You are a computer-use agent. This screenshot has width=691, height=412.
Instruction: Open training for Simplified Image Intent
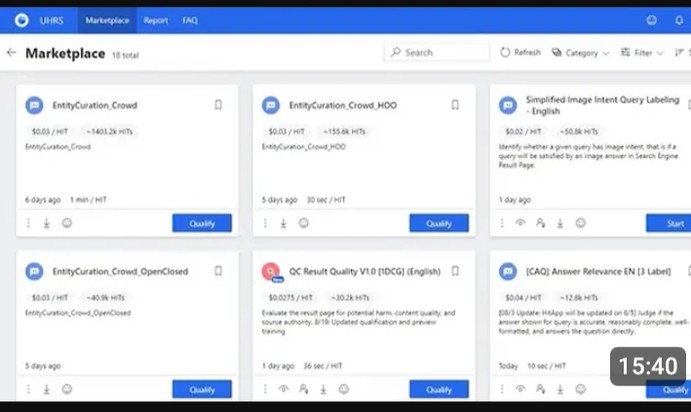541,223
